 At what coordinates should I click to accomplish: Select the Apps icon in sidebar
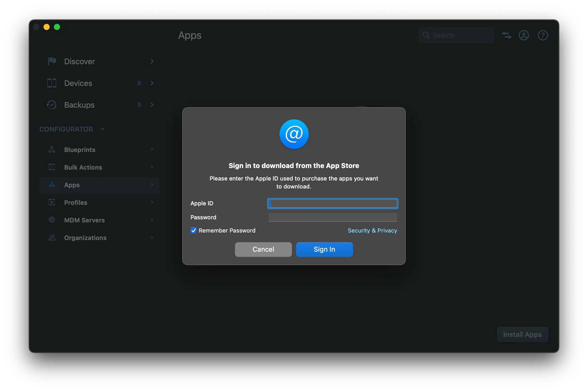coord(52,185)
